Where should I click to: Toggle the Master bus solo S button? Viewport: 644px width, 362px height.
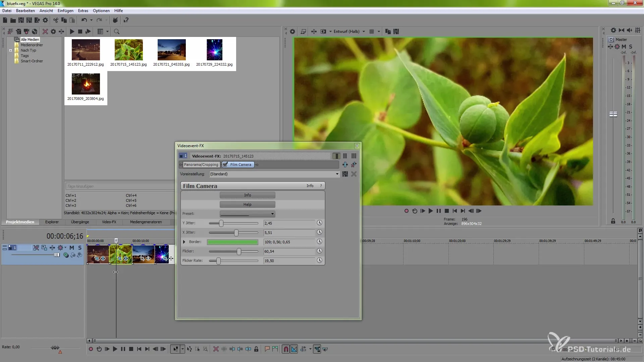[631, 47]
